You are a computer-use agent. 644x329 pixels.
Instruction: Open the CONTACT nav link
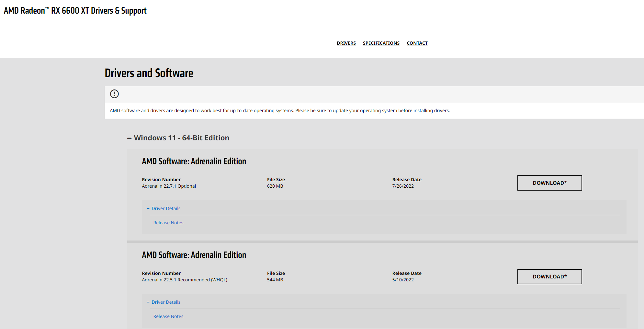tap(417, 43)
